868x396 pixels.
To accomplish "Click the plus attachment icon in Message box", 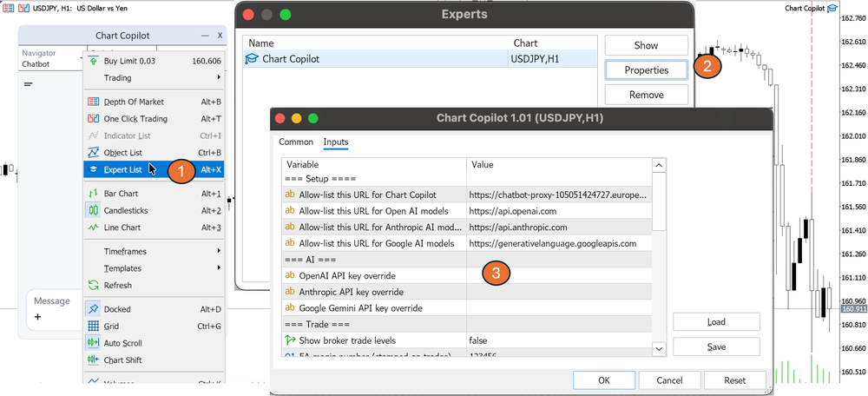I will (37, 317).
